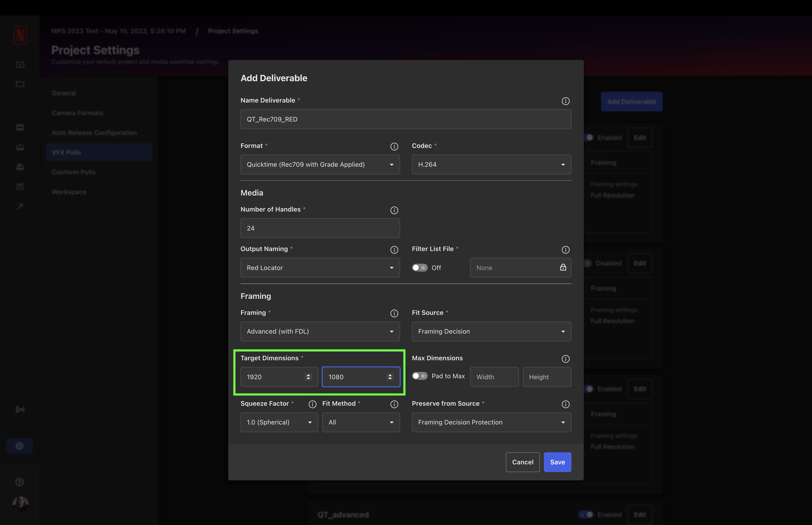Click collapse sidebar arrow icon
The width and height of the screenshot is (812, 525).
20,409
